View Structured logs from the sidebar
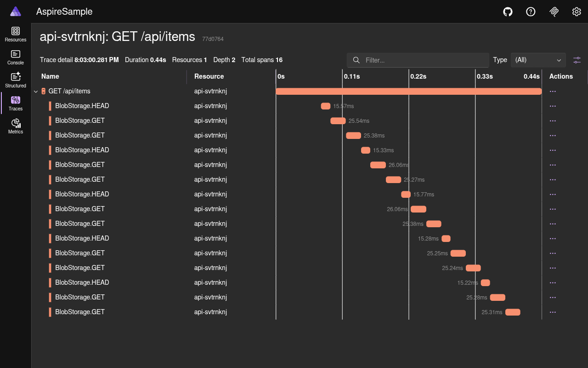This screenshot has height=368, width=588. 15,79
